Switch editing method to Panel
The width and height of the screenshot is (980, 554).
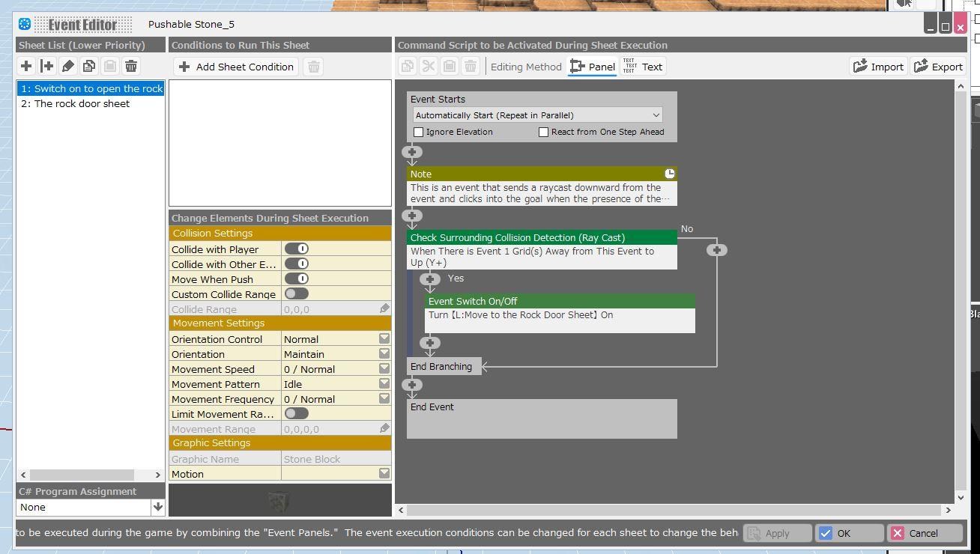(x=592, y=67)
